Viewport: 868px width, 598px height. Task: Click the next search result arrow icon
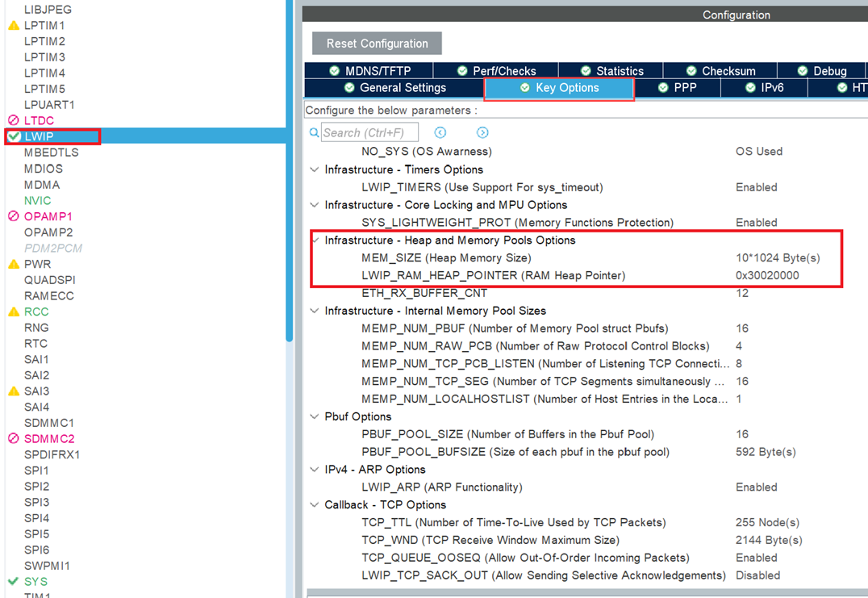tap(482, 132)
